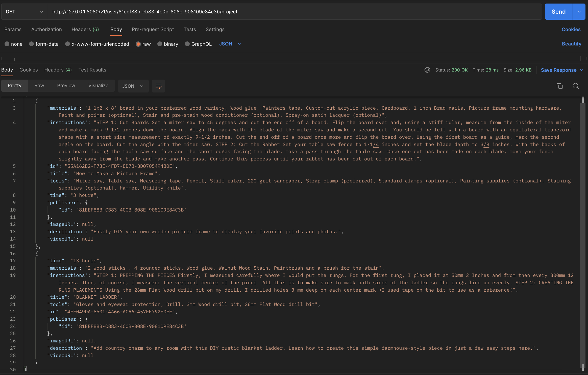
Task: Click the "tools" key on line 21
Action: [x=57, y=304]
